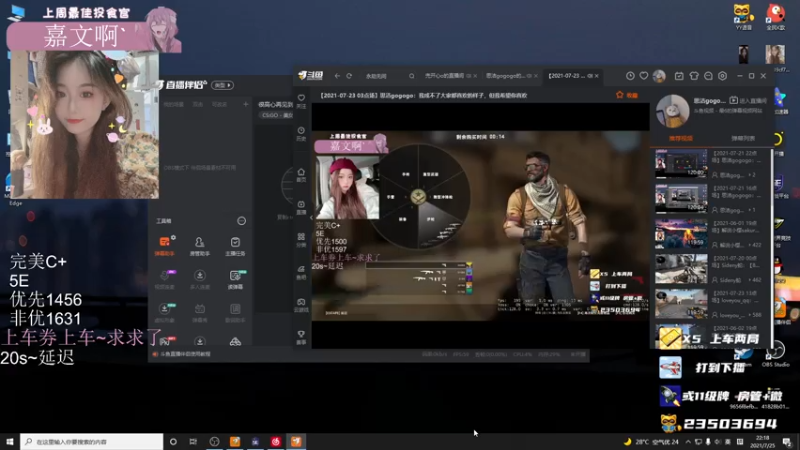Open 全民K歌 desktop shortcut

tap(775, 17)
